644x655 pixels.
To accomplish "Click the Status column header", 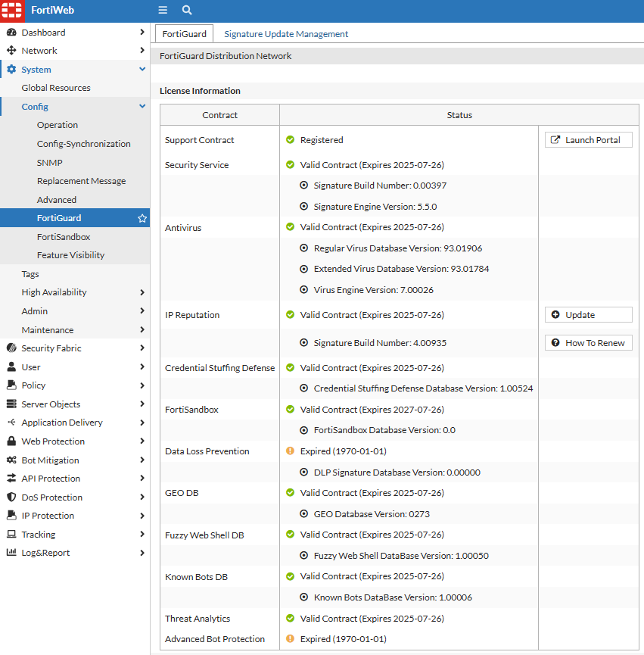I will pos(459,115).
